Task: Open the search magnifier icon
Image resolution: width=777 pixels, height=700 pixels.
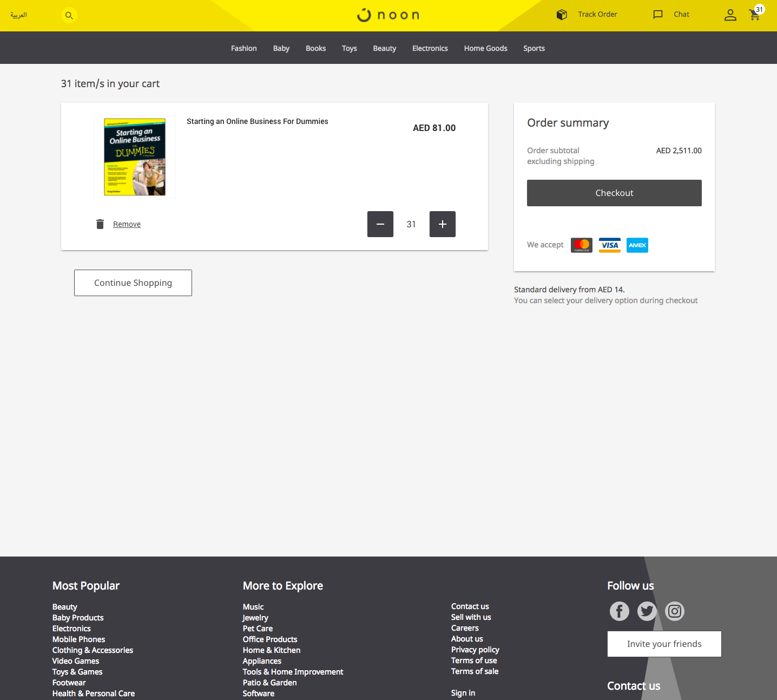Action: click(x=69, y=15)
